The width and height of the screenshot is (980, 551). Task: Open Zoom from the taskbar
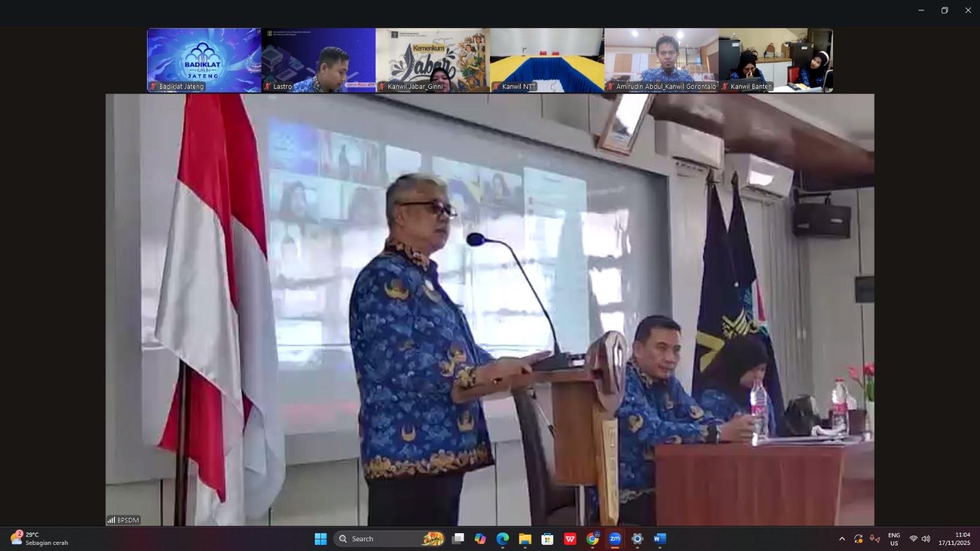(615, 539)
